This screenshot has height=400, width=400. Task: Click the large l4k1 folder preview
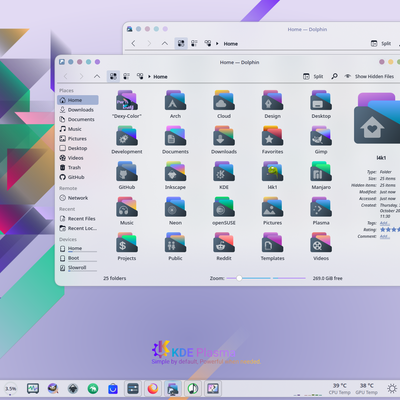377,119
